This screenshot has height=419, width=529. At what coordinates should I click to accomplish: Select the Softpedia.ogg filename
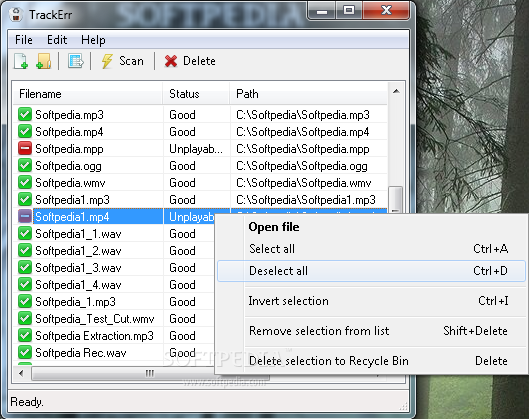(x=68, y=166)
